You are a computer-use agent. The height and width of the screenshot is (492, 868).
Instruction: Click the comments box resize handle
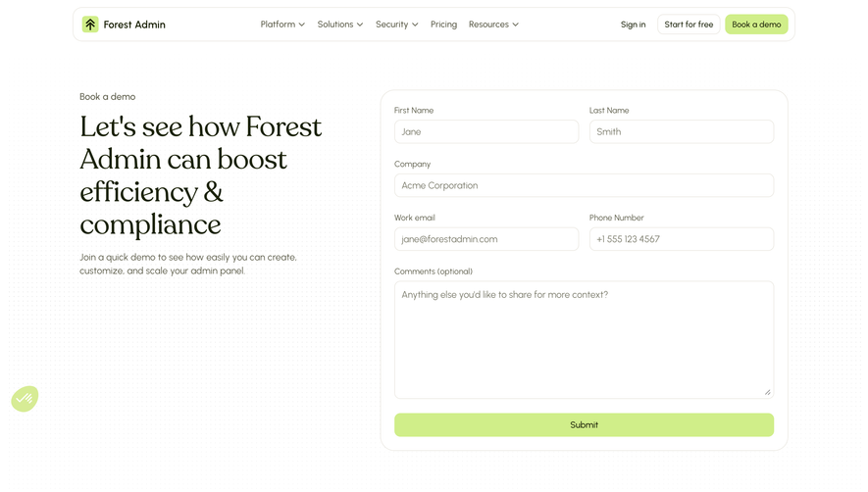(x=767, y=392)
